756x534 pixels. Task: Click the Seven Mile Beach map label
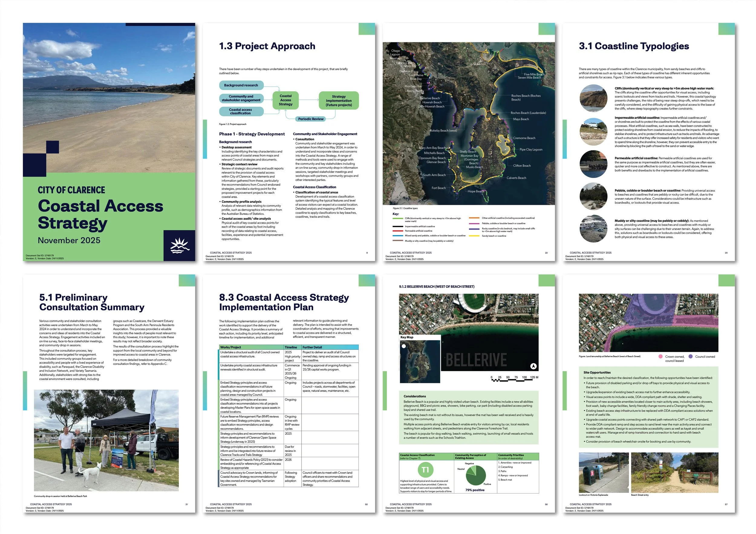pos(529,78)
